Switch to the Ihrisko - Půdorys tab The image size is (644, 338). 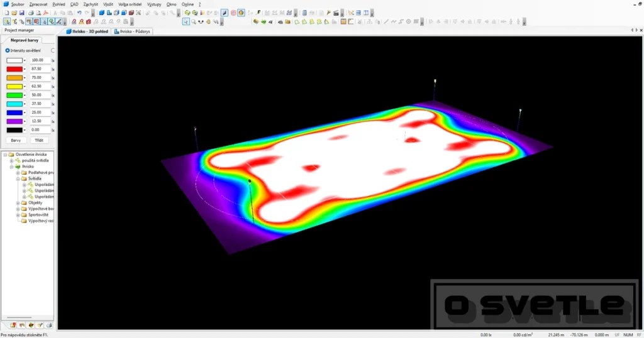(132, 31)
